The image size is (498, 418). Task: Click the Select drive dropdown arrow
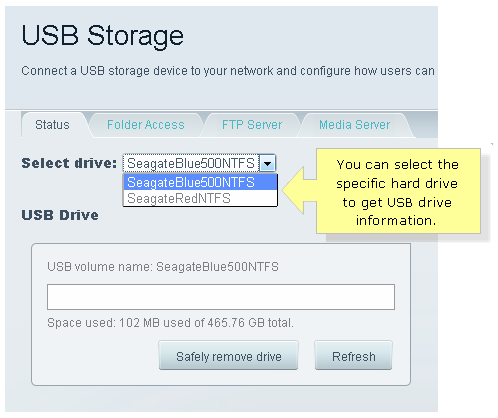[267, 163]
